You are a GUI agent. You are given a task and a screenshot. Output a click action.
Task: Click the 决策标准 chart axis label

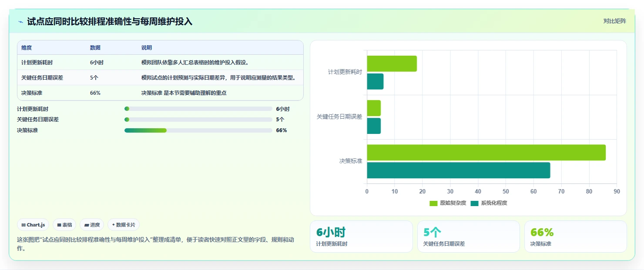point(351,161)
